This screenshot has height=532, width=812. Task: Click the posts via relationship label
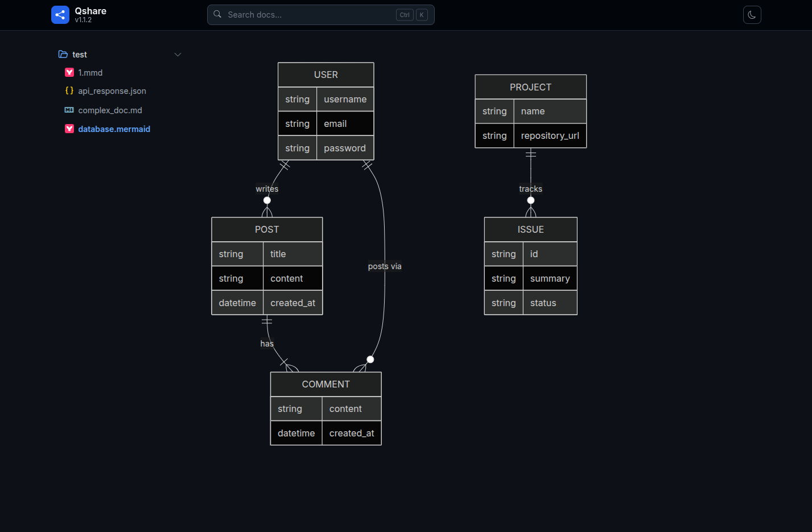coord(385,266)
